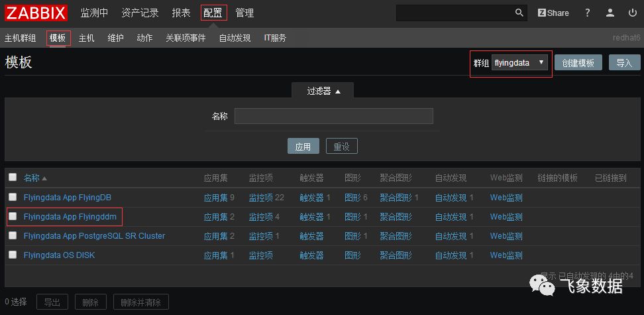Open the user profile icon

point(610,13)
